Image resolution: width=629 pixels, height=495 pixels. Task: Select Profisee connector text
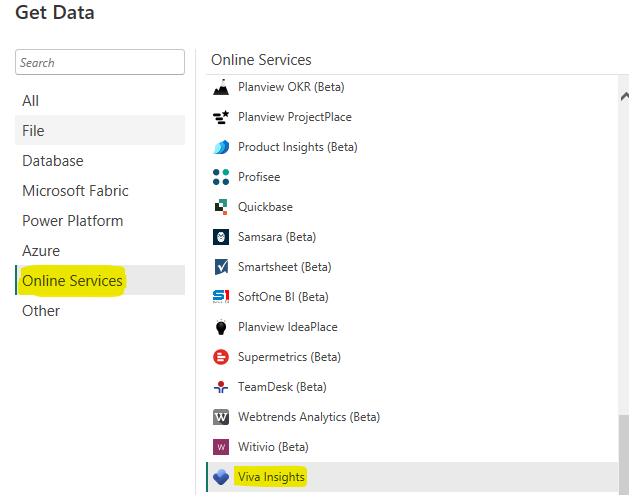point(259,177)
